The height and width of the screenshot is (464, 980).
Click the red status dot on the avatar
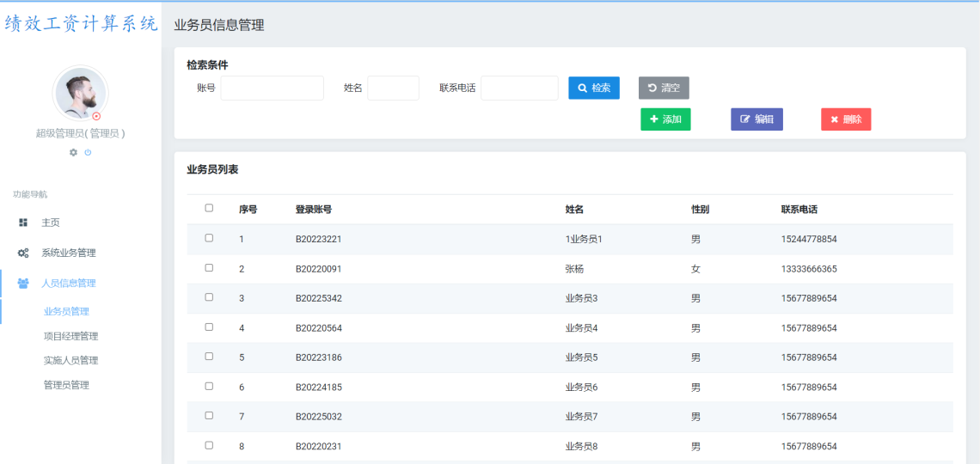click(x=96, y=116)
